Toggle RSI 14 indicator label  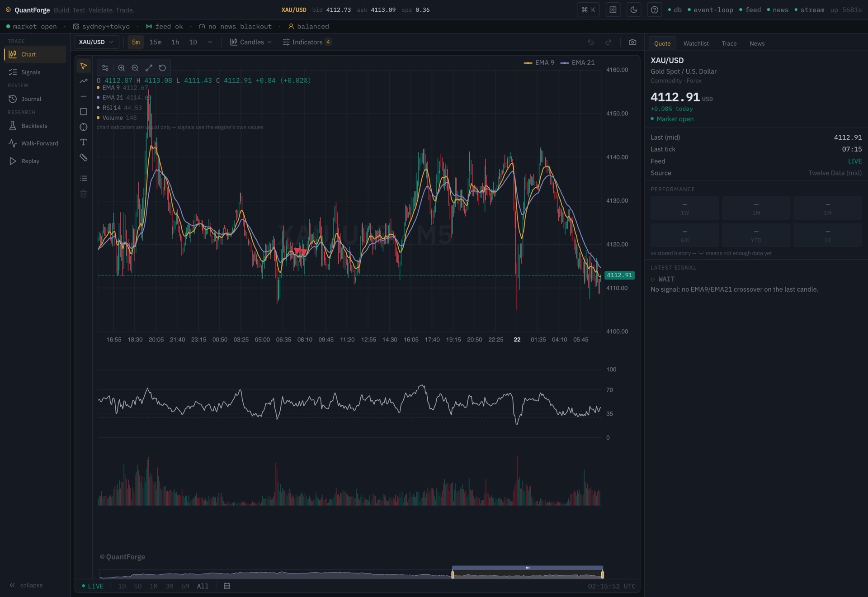(119, 108)
